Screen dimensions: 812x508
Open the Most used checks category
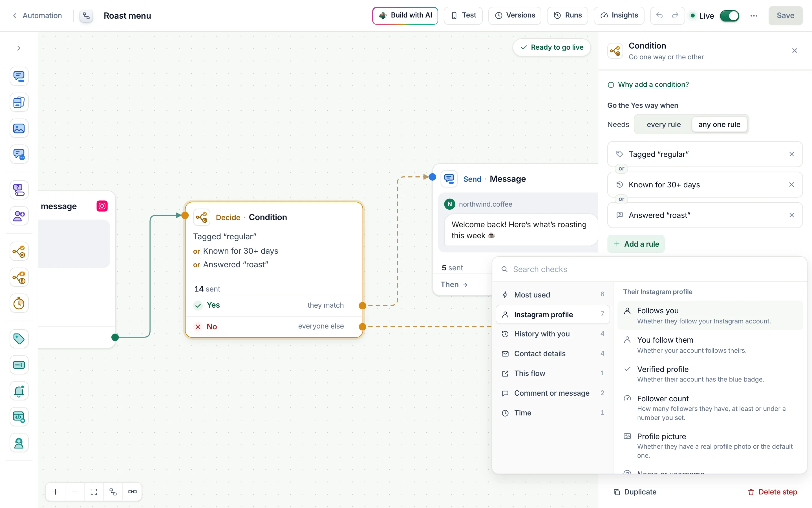coord(553,295)
